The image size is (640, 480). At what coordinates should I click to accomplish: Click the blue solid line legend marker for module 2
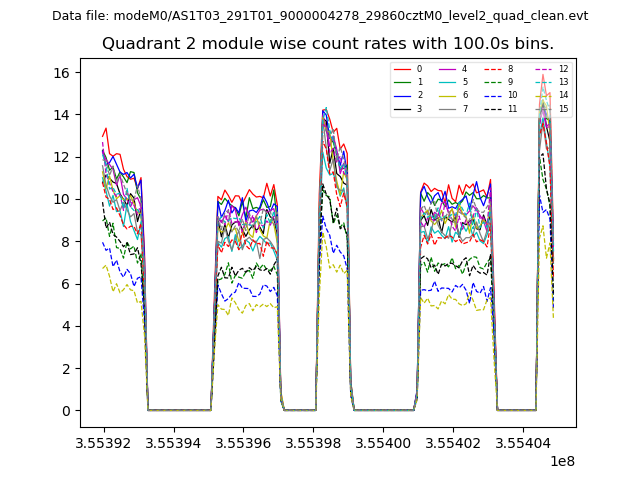point(404,95)
